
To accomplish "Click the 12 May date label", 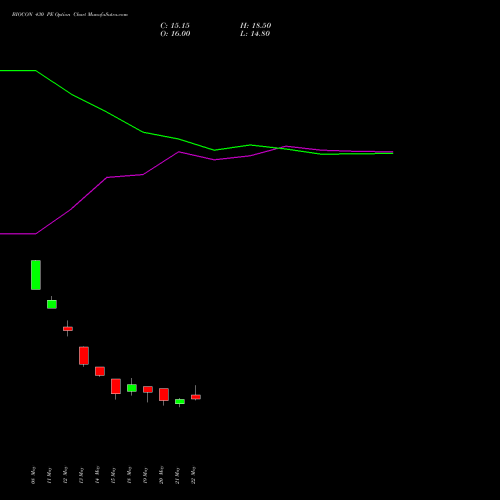I will [65, 475].
